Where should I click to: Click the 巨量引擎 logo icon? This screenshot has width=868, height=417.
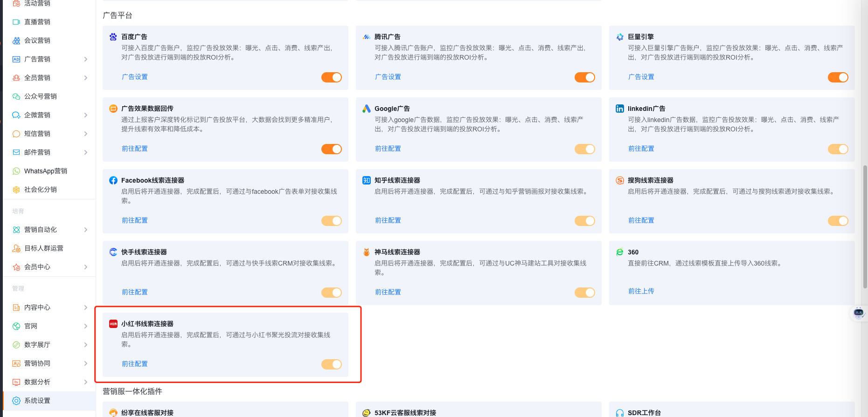point(620,37)
